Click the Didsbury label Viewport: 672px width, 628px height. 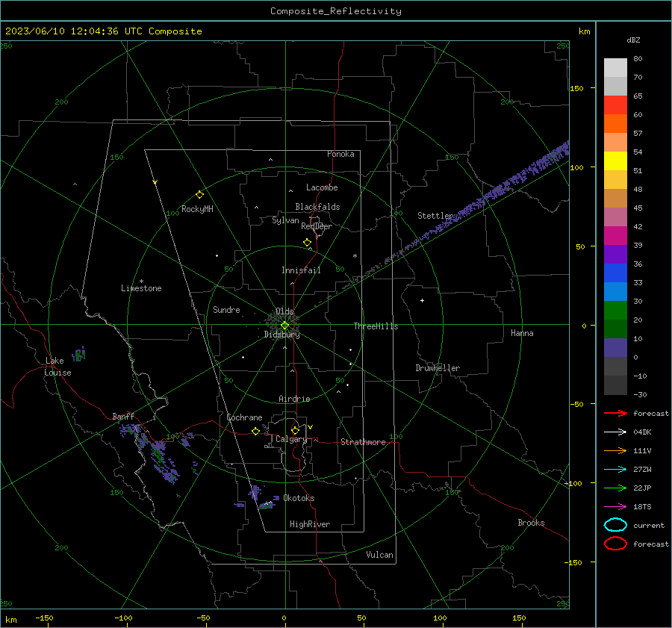tap(281, 335)
